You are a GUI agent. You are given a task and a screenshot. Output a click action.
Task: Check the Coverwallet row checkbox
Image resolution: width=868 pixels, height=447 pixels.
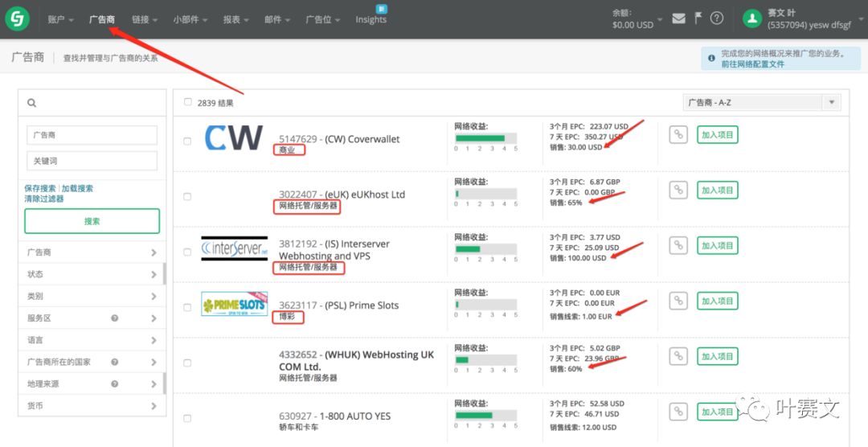[187, 141]
